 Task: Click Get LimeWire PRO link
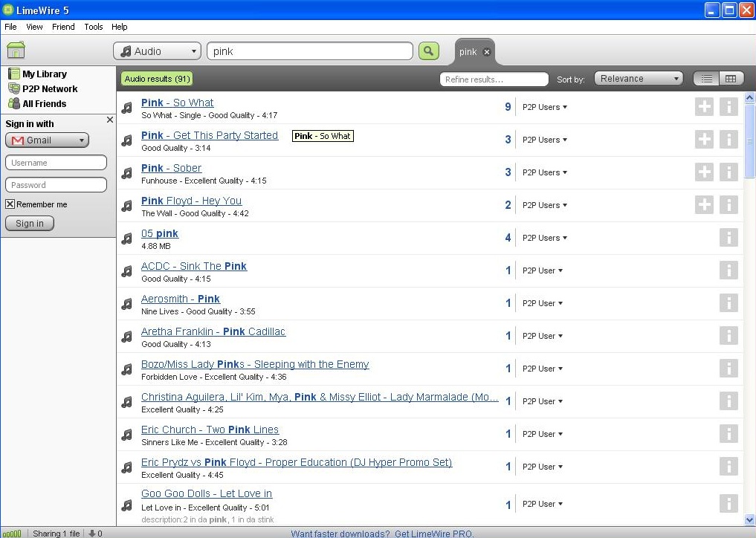pos(434,534)
